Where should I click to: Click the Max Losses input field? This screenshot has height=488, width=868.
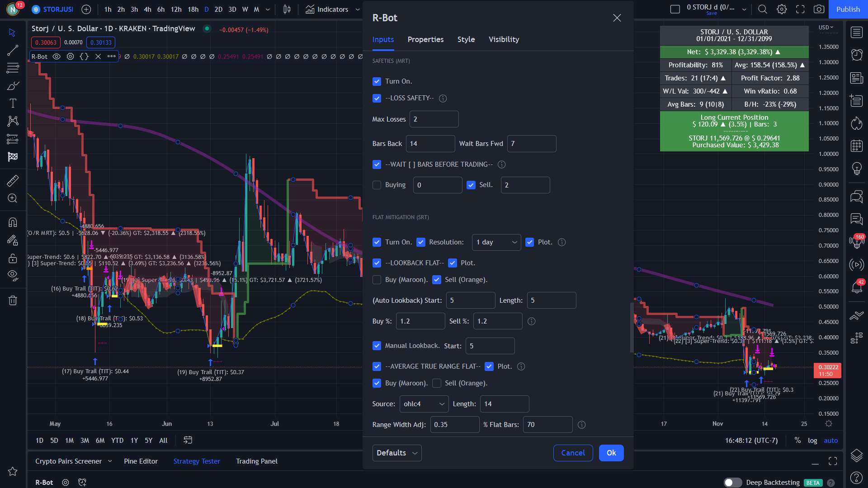(x=434, y=119)
